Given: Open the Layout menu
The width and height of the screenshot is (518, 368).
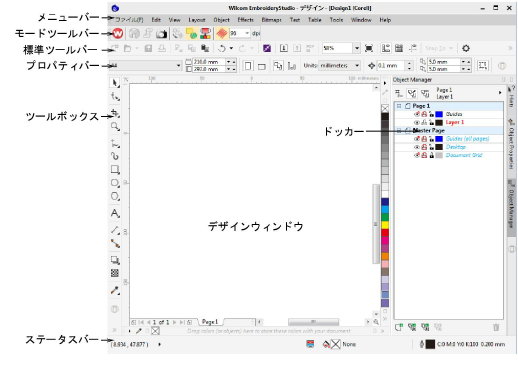Looking at the screenshot, I should (x=197, y=20).
